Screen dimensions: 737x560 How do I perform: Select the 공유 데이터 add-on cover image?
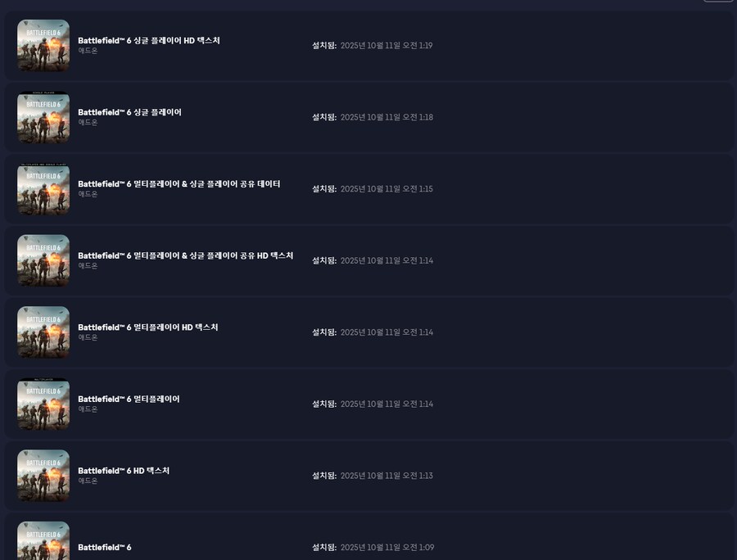pos(43,189)
